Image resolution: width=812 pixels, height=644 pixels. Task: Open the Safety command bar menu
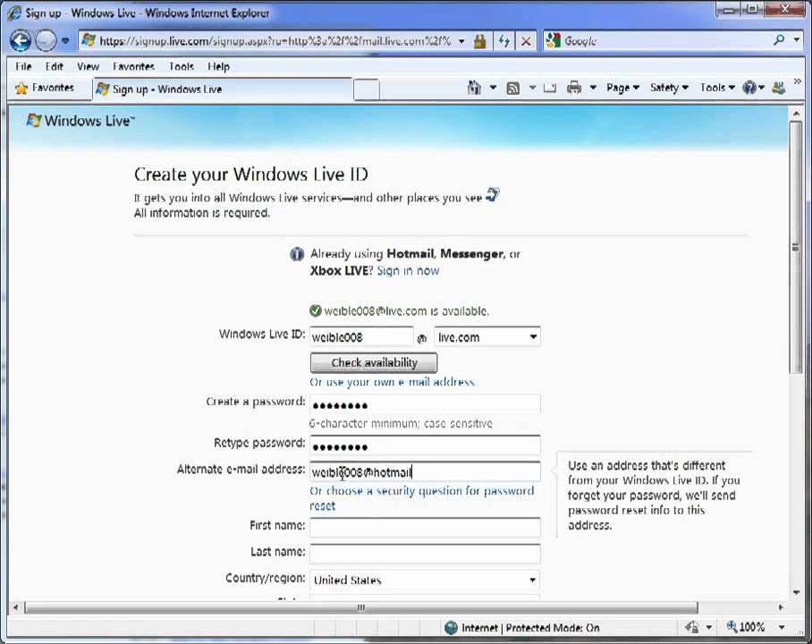[x=669, y=88]
